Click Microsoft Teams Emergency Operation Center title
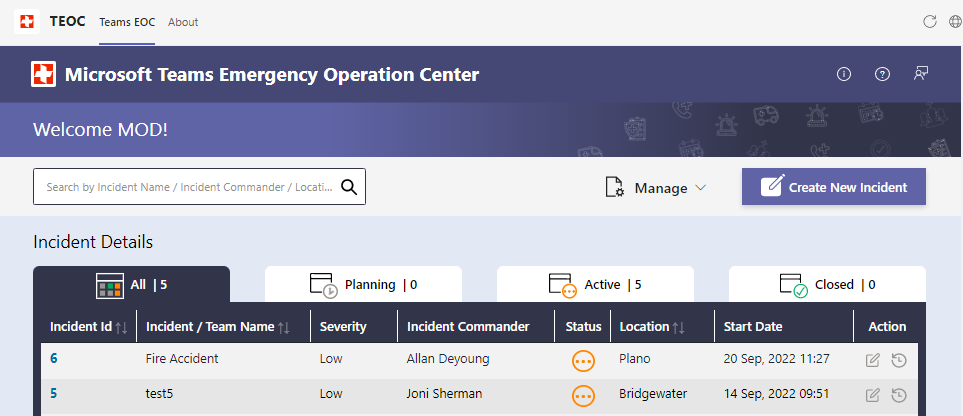The width and height of the screenshot is (963, 416). point(272,75)
